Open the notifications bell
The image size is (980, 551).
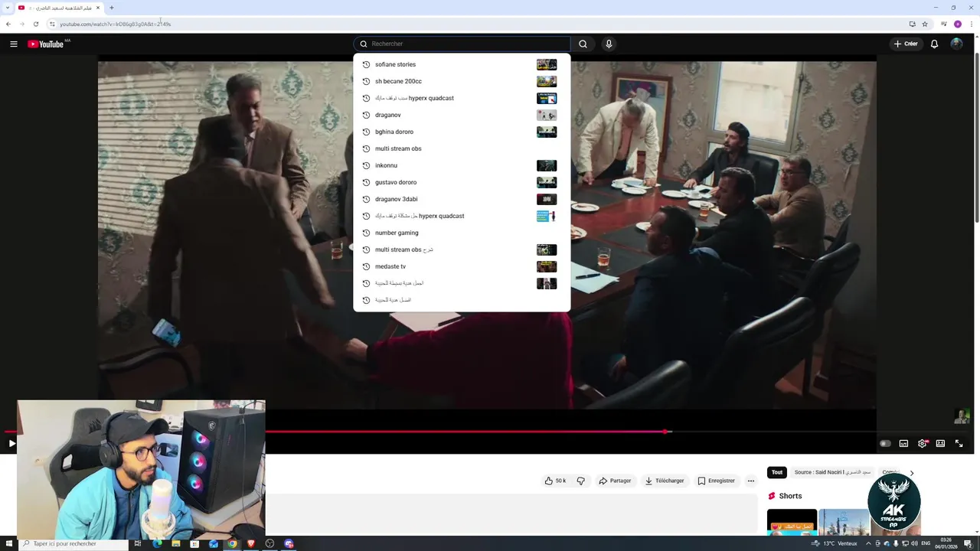click(934, 44)
